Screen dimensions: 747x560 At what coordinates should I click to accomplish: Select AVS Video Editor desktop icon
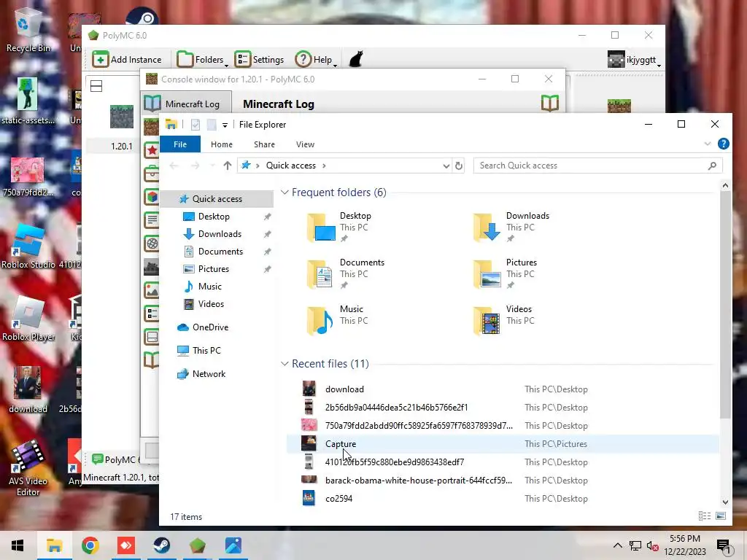pos(28,469)
